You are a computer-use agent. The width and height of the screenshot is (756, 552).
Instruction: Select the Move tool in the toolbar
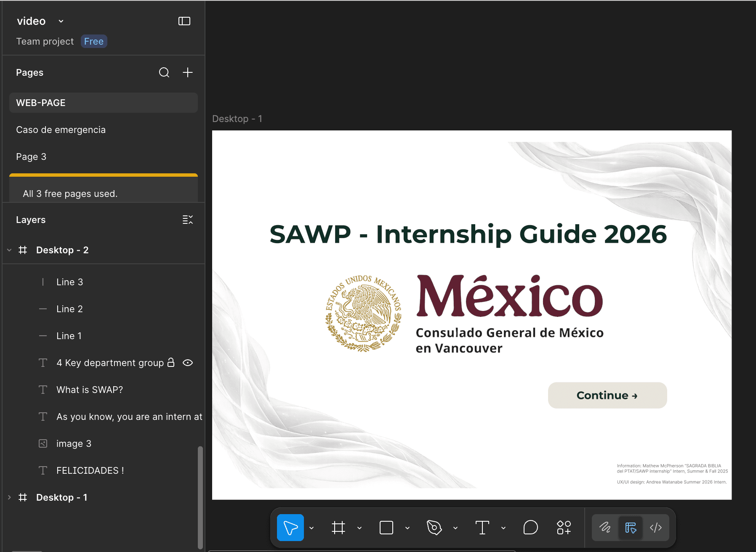[290, 528]
